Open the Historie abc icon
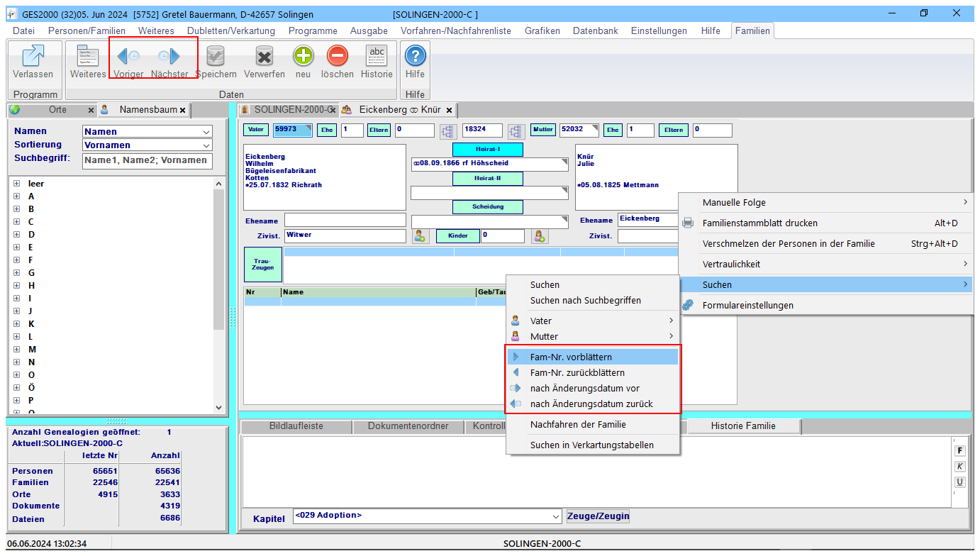This screenshot has height=556, width=980. (377, 56)
